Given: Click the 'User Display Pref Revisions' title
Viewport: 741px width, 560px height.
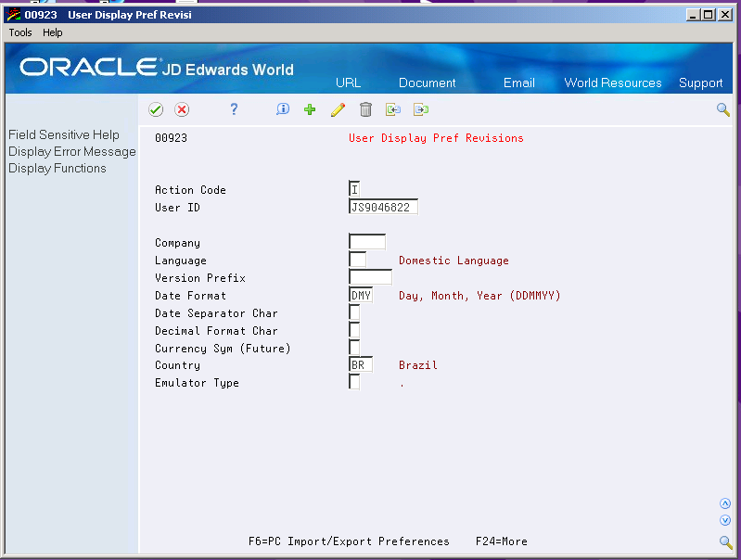Looking at the screenshot, I should point(436,138).
